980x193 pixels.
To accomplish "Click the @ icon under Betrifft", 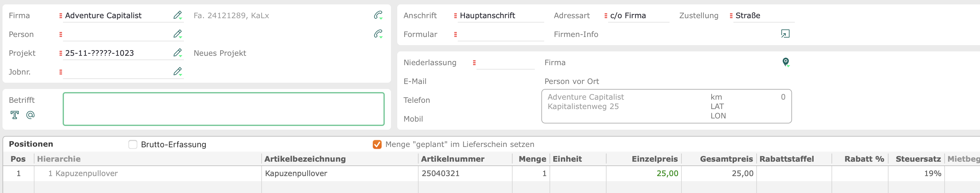I will point(30,115).
